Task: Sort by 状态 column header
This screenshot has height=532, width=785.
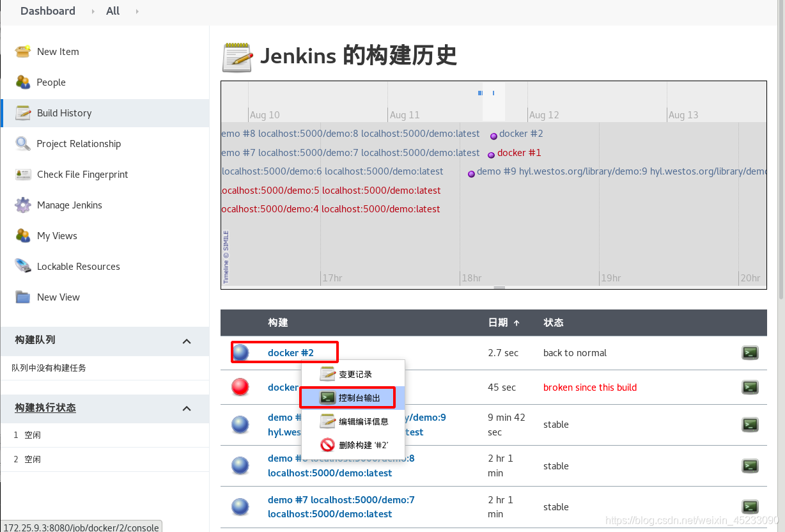Action: [554, 323]
